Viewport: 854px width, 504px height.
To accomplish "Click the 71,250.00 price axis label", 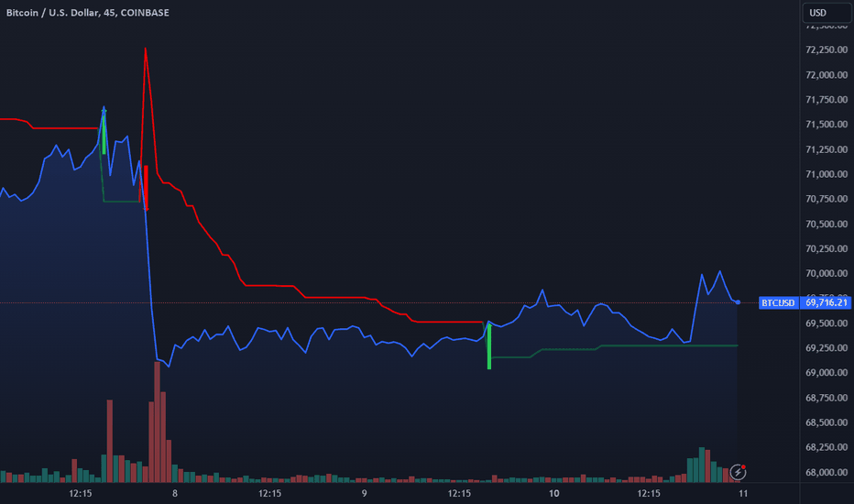I will coord(827,149).
